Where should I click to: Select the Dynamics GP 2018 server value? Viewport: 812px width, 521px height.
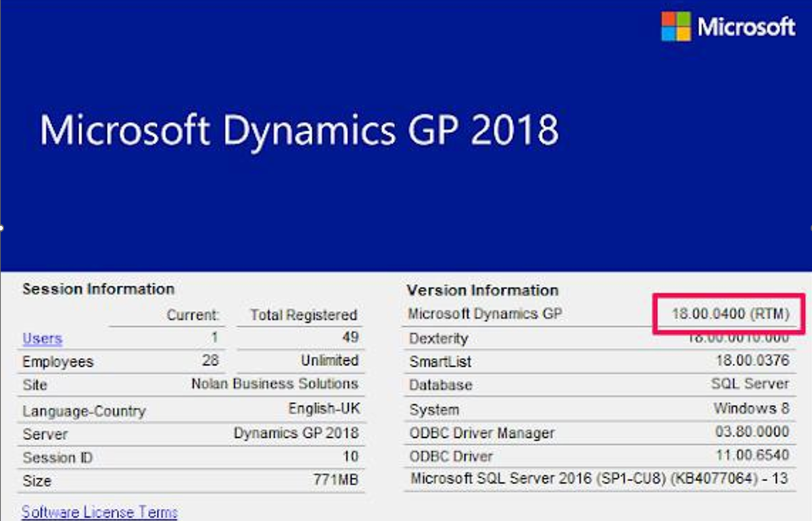click(x=296, y=433)
